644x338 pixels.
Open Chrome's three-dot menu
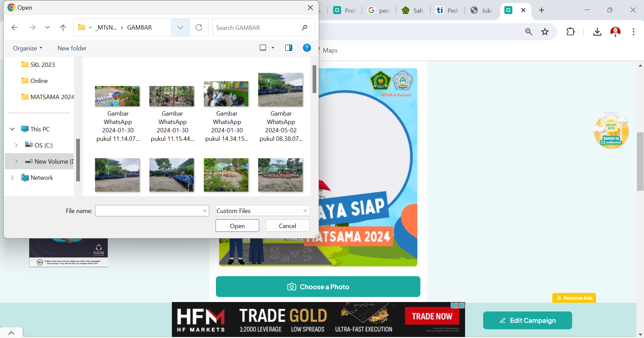click(x=633, y=32)
